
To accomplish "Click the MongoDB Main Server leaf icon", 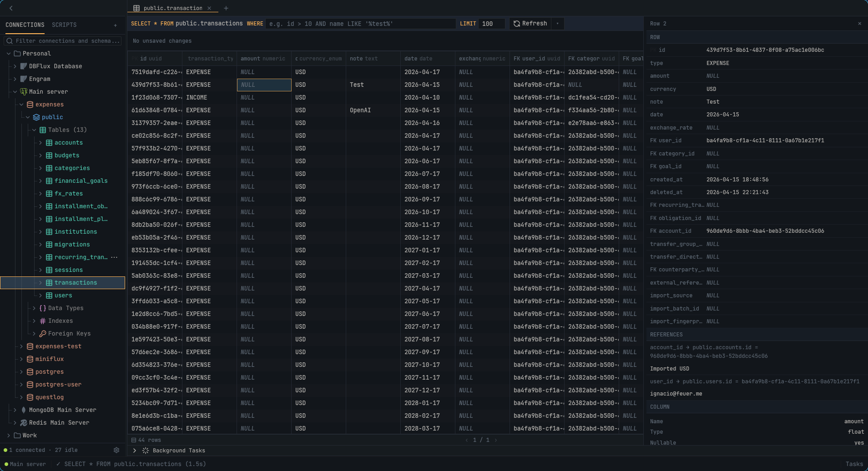I will (x=24, y=410).
